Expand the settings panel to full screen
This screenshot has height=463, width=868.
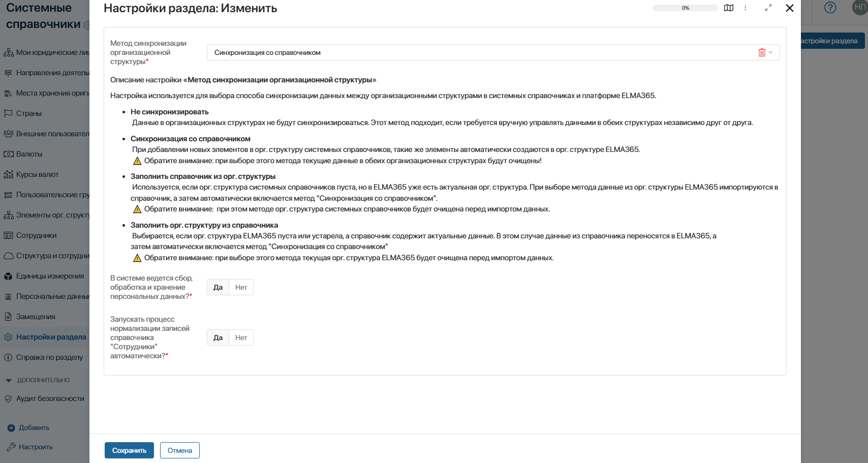[768, 8]
